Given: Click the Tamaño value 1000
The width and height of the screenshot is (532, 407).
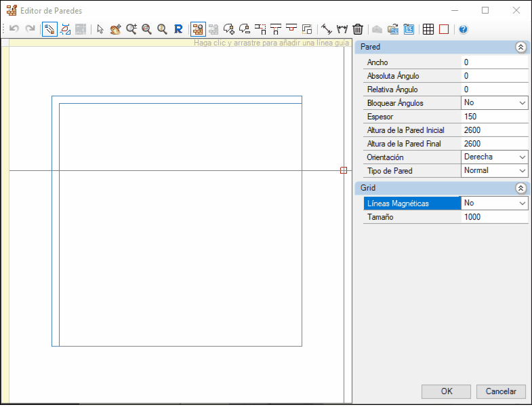Looking at the screenshot, I should point(494,217).
